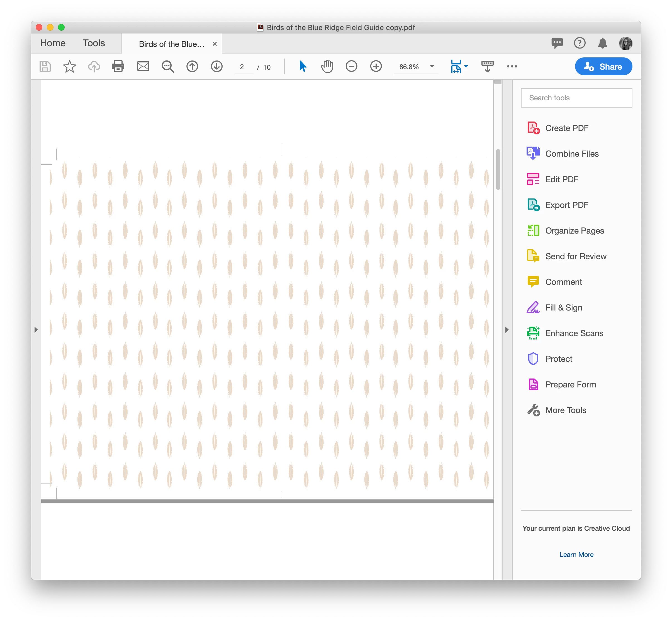Open the Find text magnifier tool
Viewport: 672px width, 621px height.
(167, 67)
